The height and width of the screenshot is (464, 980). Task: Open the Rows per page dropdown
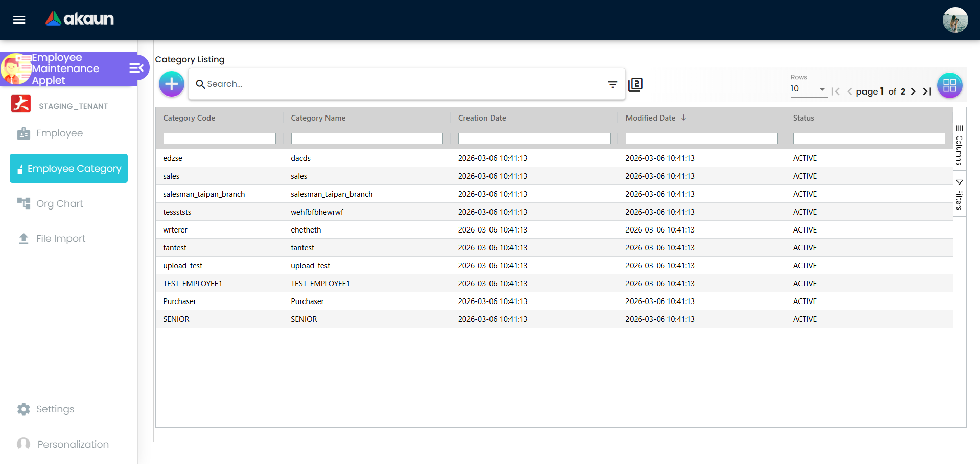point(822,89)
